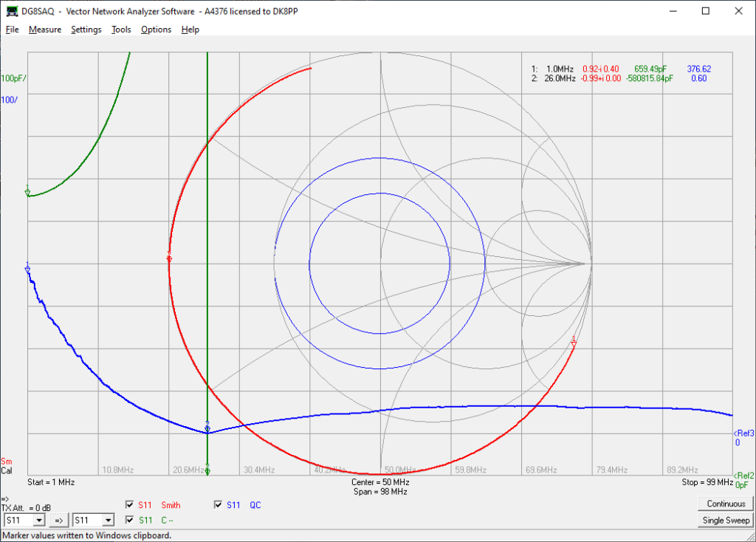Click the Start = 1 MHz frequency label
Viewport: 756px width, 542px height.
click(51, 482)
